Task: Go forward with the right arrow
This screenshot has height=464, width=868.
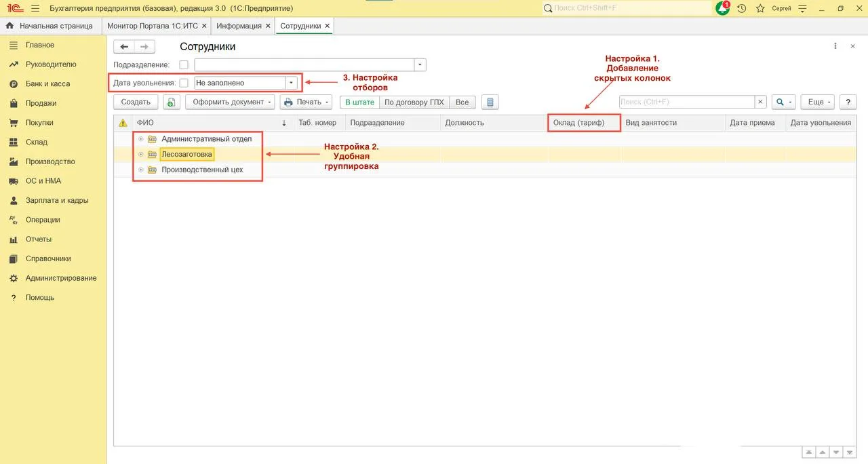Action: pos(144,47)
